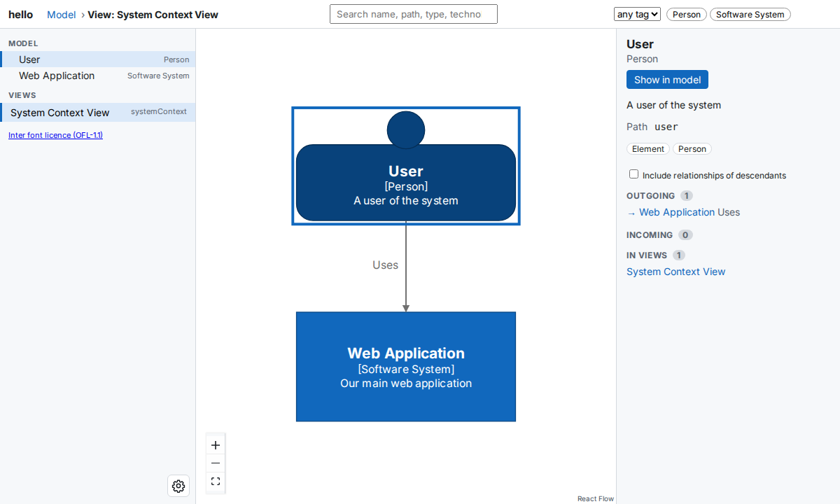The width and height of the screenshot is (840, 504).
Task: Click the VIEWS heading in sidebar
Action: pos(22,95)
